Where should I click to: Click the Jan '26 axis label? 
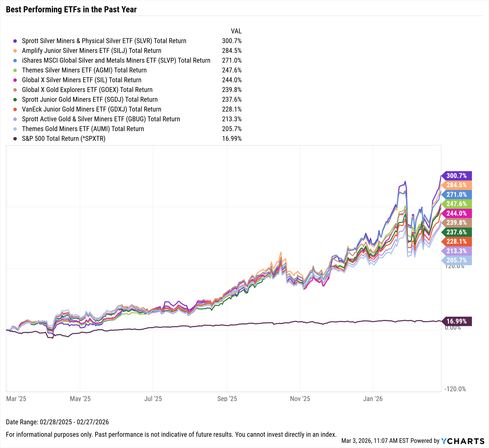(373, 399)
